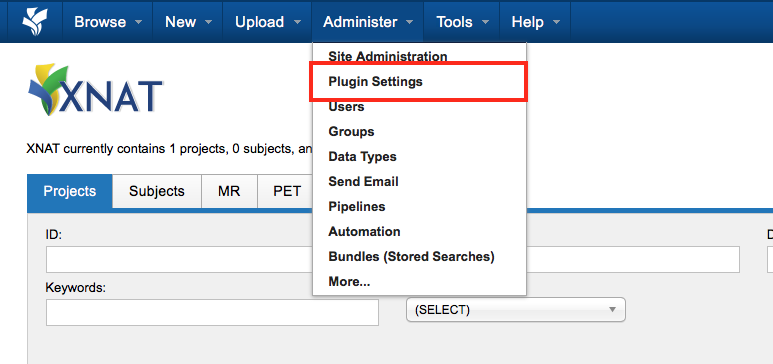
Task: Switch to the PET tab
Action: (285, 191)
